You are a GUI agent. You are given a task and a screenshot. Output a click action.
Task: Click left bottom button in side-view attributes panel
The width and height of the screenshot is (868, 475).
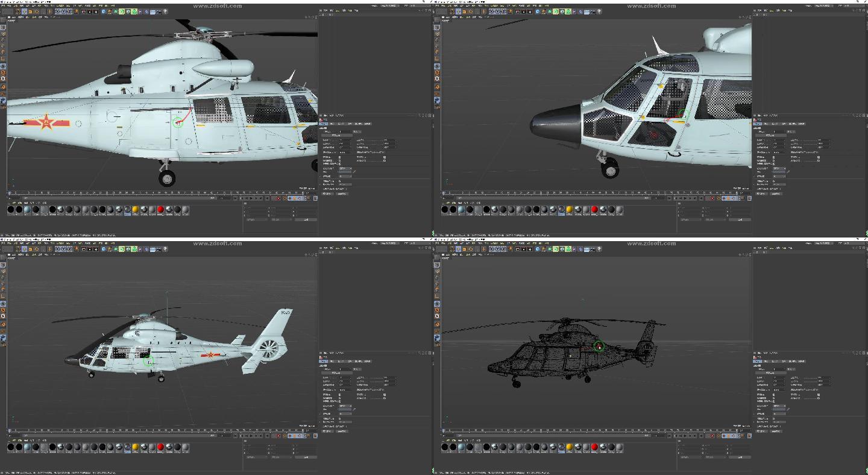click(x=327, y=193)
